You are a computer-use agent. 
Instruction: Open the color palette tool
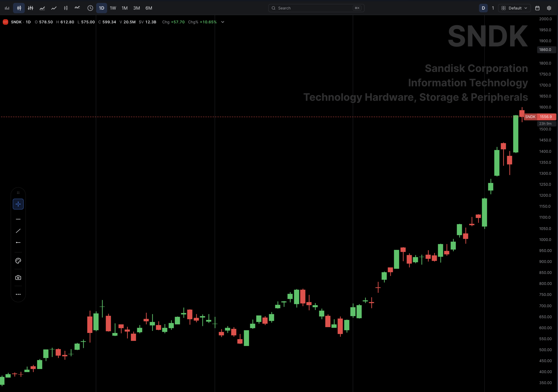(x=18, y=261)
